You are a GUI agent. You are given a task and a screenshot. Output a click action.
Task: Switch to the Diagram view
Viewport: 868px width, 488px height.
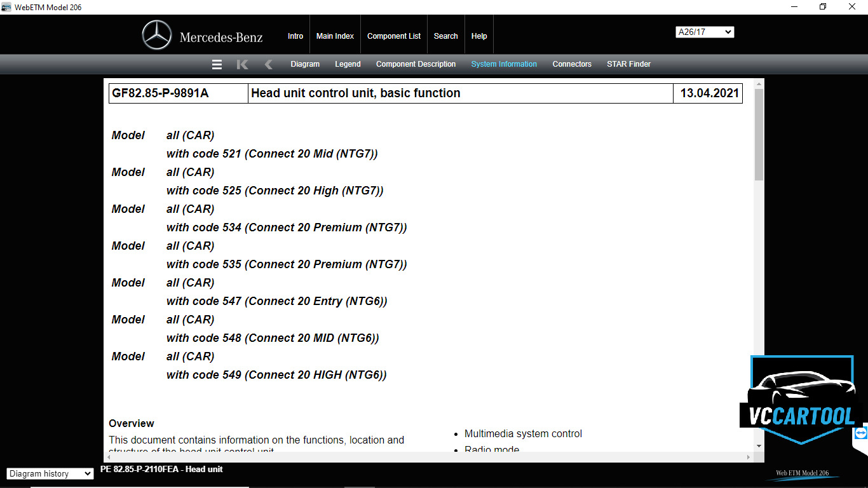305,64
